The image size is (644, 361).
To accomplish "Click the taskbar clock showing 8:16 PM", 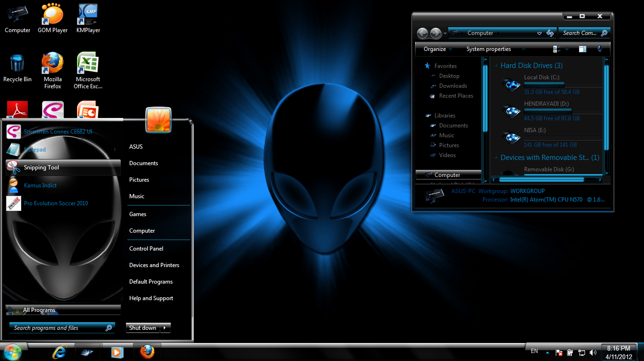I will click(x=619, y=353).
